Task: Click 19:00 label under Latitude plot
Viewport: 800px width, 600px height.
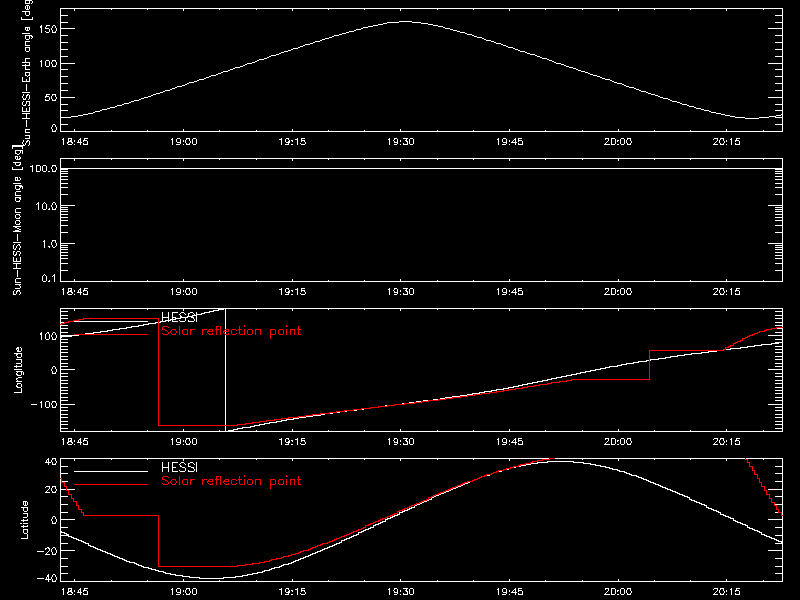Action: (184, 592)
